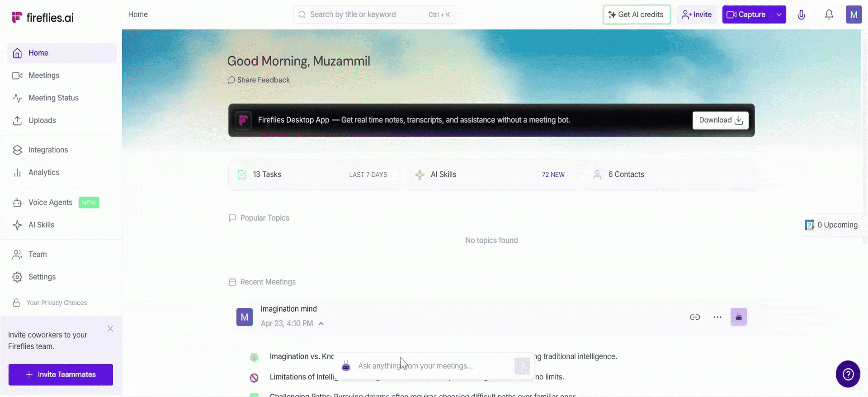
Task: Click the Tasks checkbox icon
Action: pos(242,175)
